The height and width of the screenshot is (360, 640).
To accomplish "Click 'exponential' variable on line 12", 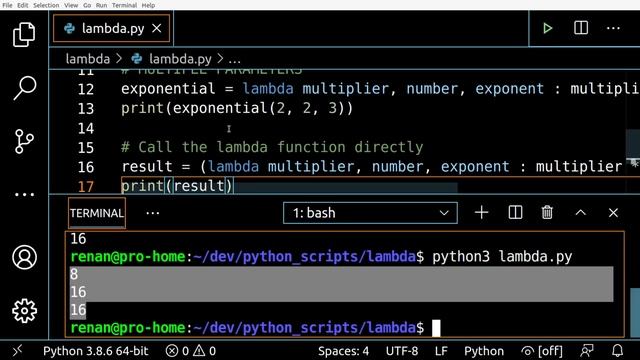I will 168,89.
